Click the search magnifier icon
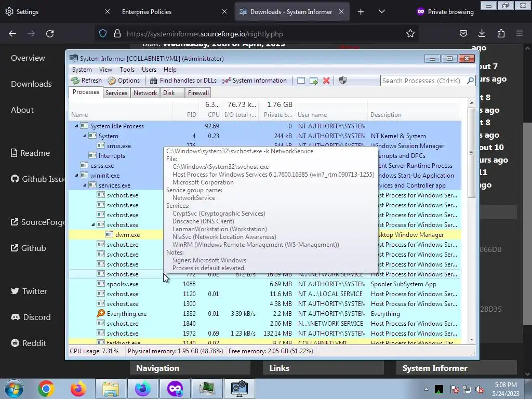 tap(470, 81)
